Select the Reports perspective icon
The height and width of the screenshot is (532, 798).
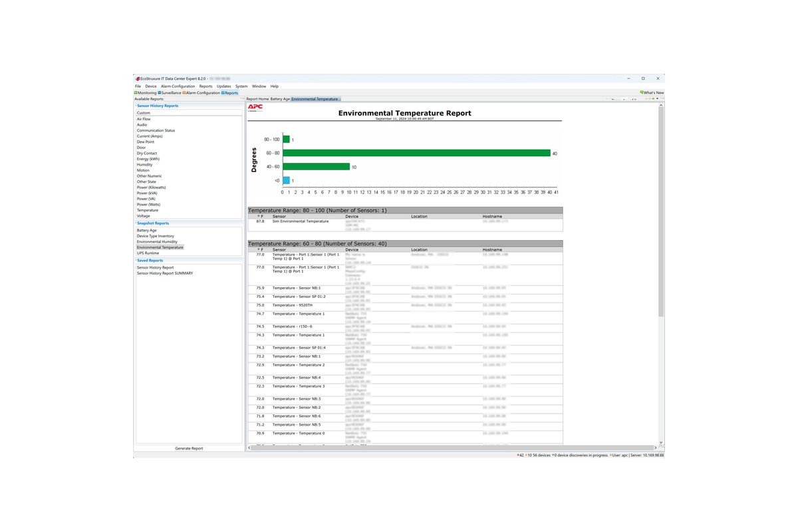click(x=223, y=93)
